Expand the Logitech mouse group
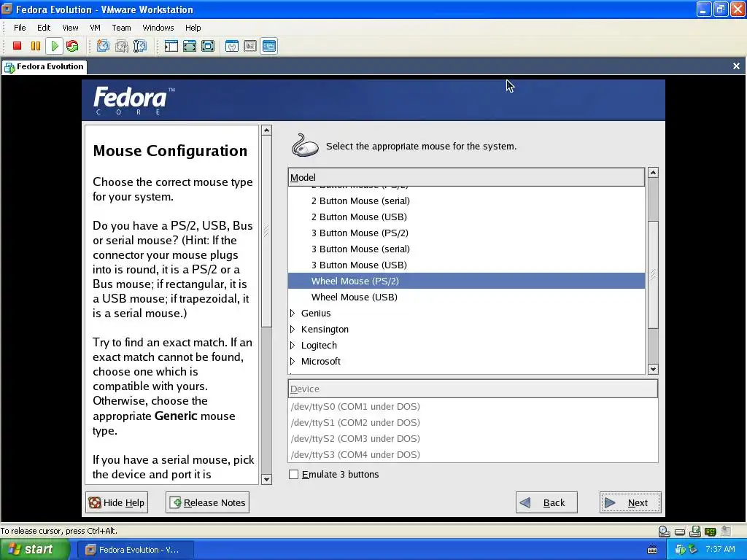The width and height of the screenshot is (747, 560). pos(293,345)
